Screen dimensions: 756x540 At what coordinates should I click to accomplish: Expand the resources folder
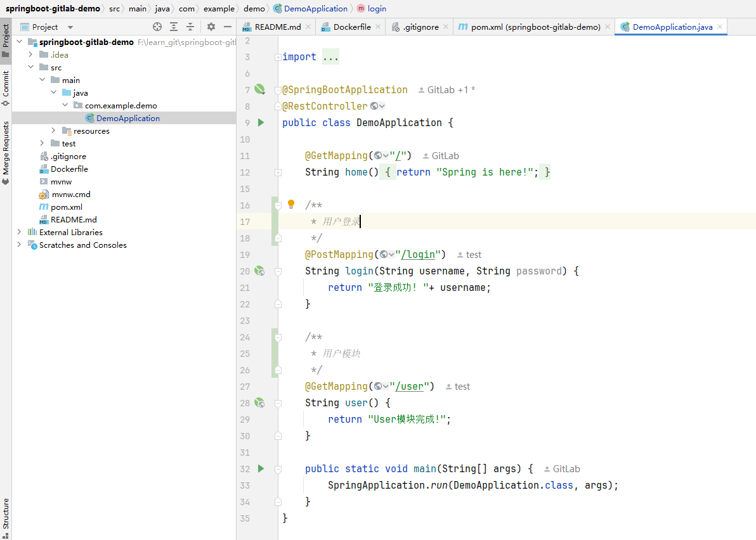(x=53, y=131)
